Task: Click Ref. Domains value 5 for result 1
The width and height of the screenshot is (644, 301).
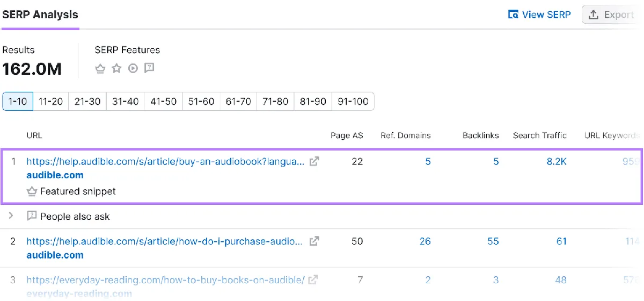Action: [428, 161]
